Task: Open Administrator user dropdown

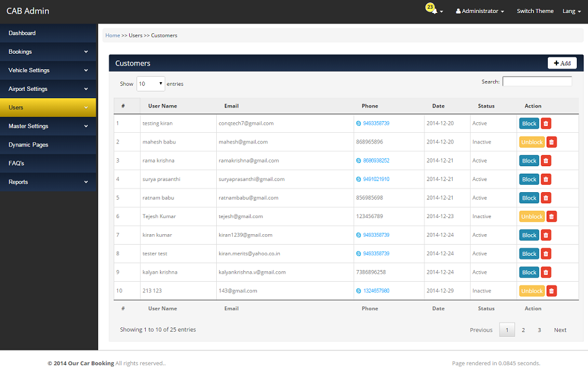Action: [x=480, y=11]
